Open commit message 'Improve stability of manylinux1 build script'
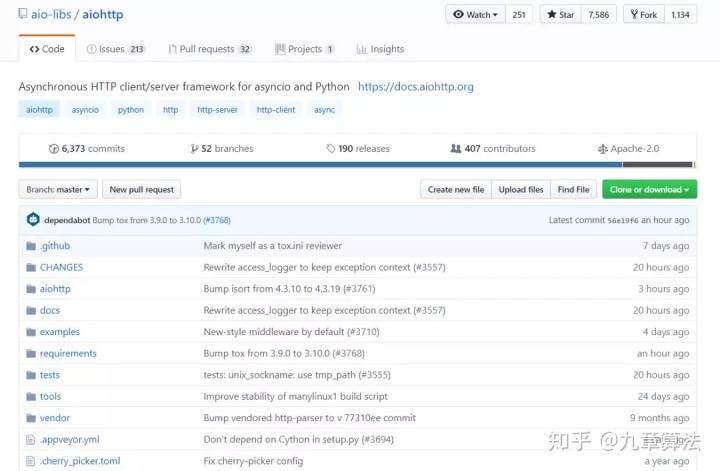 pyautogui.click(x=295, y=397)
